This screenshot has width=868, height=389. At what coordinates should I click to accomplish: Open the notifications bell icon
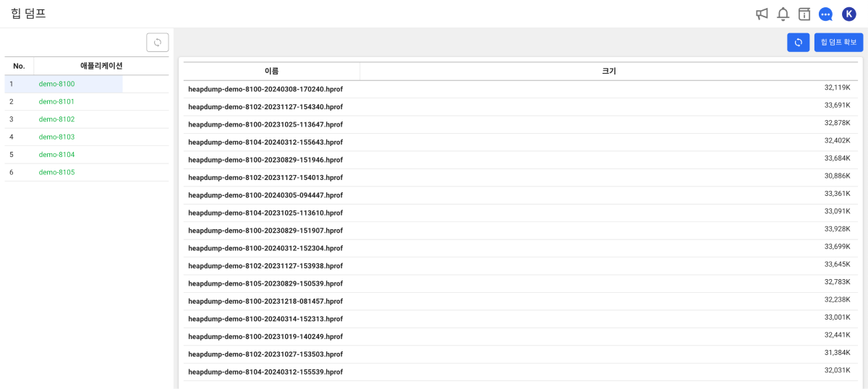783,14
